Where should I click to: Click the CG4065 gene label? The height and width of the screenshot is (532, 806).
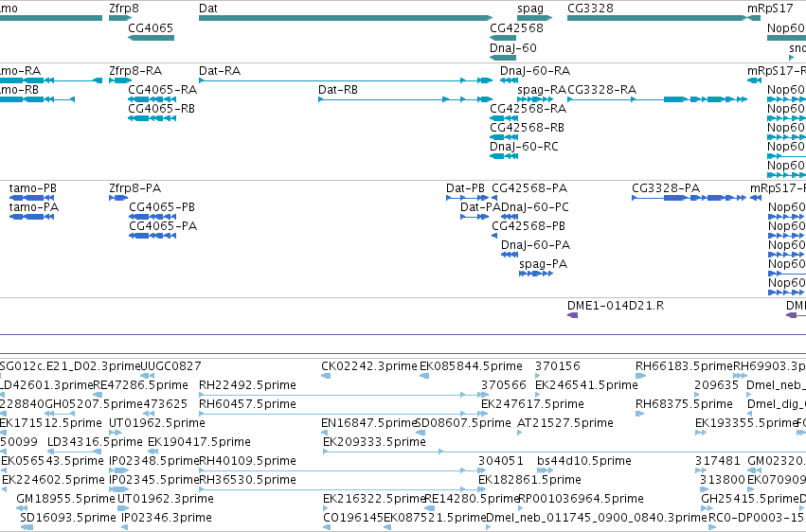(151, 27)
